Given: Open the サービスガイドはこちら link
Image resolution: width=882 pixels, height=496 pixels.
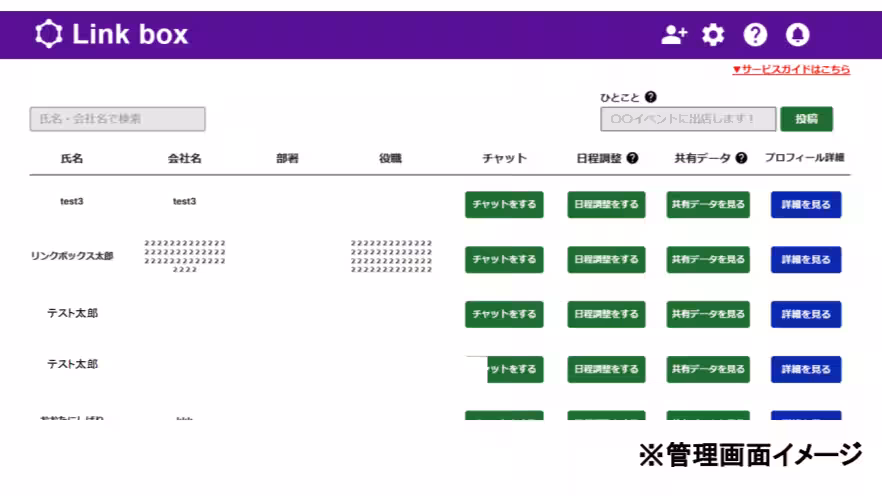Looking at the screenshot, I should coord(791,69).
